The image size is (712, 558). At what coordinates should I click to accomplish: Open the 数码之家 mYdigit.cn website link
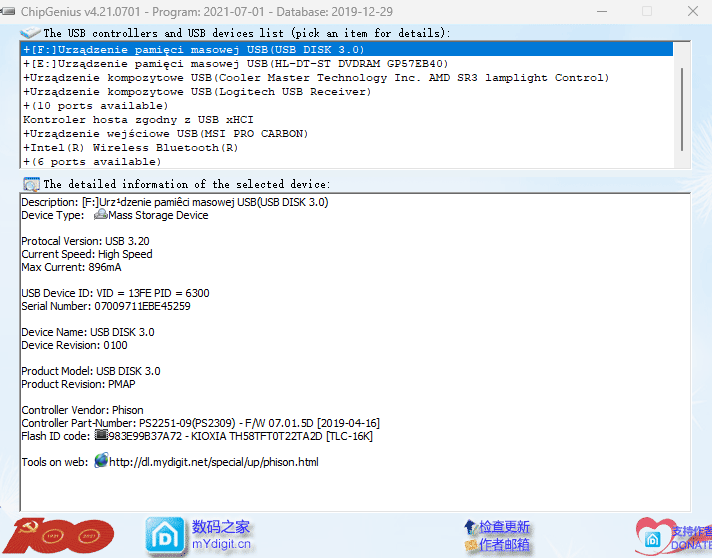point(221,535)
